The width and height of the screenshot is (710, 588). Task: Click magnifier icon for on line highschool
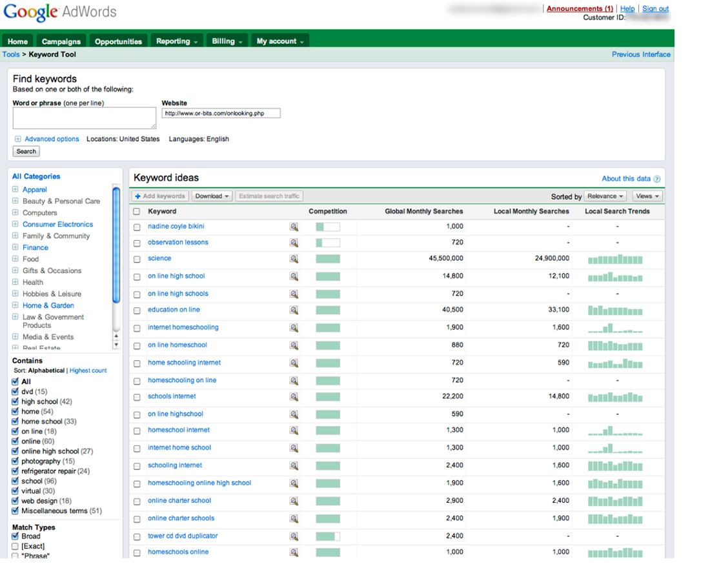tap(294, 414)
